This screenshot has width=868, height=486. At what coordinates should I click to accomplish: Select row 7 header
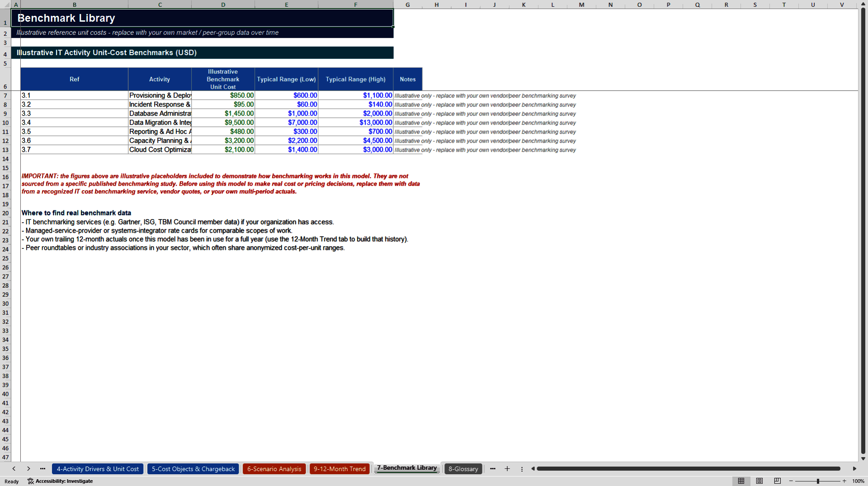[5, 95]
